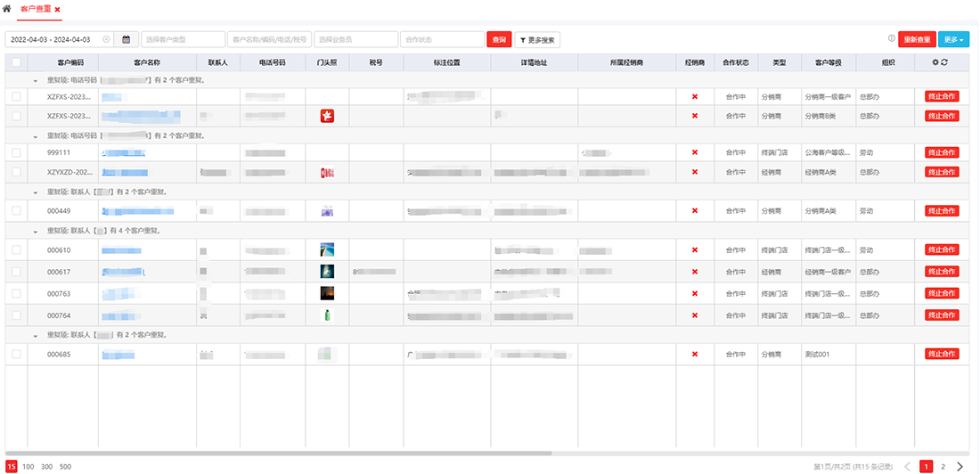Click the storefront photo thumbnail for customer 000610
The width and height of the screenshot is (980, 474).
point(327,250)
